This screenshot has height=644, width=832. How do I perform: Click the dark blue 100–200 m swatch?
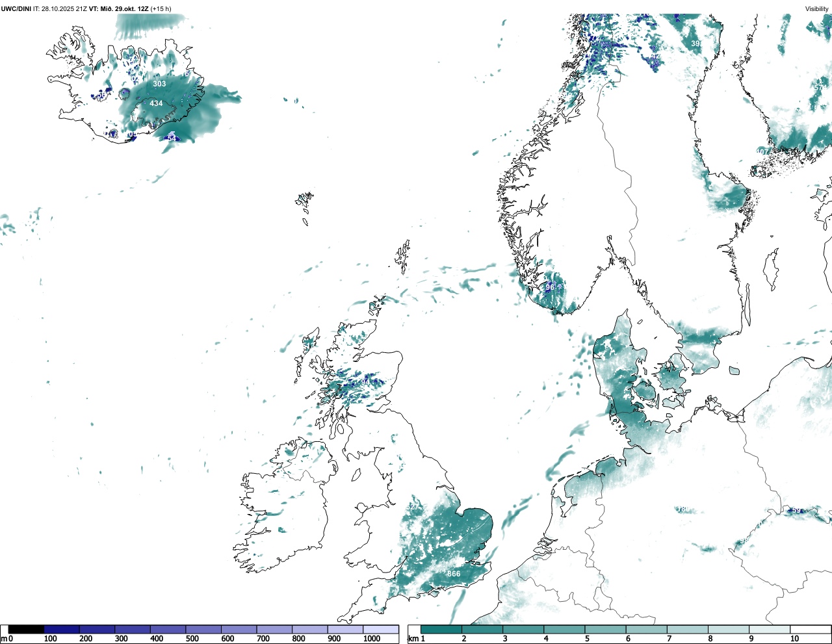click(x=62, y=629)
